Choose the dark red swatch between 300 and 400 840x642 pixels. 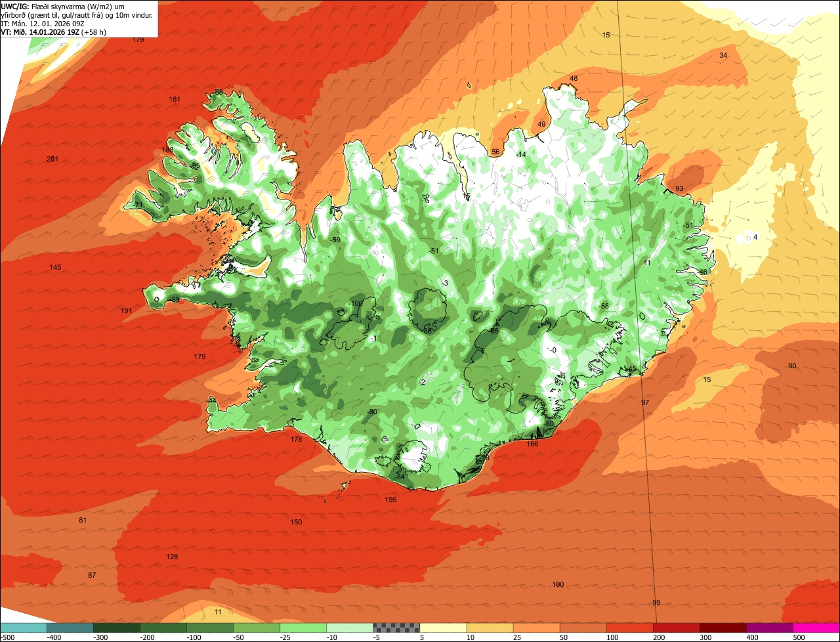(x=723, y=628)
